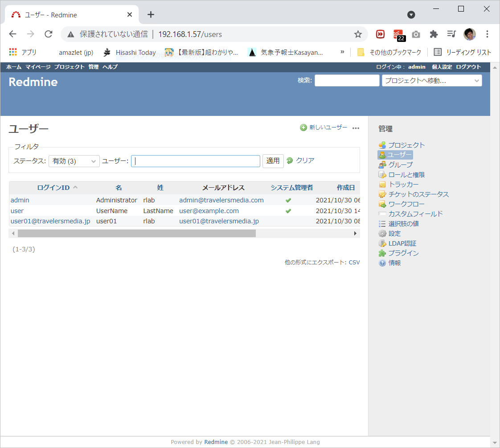500x448 pixels.
Task: Click the Plugins (プラグイン) puzzle icon
Action: (382, 253)
